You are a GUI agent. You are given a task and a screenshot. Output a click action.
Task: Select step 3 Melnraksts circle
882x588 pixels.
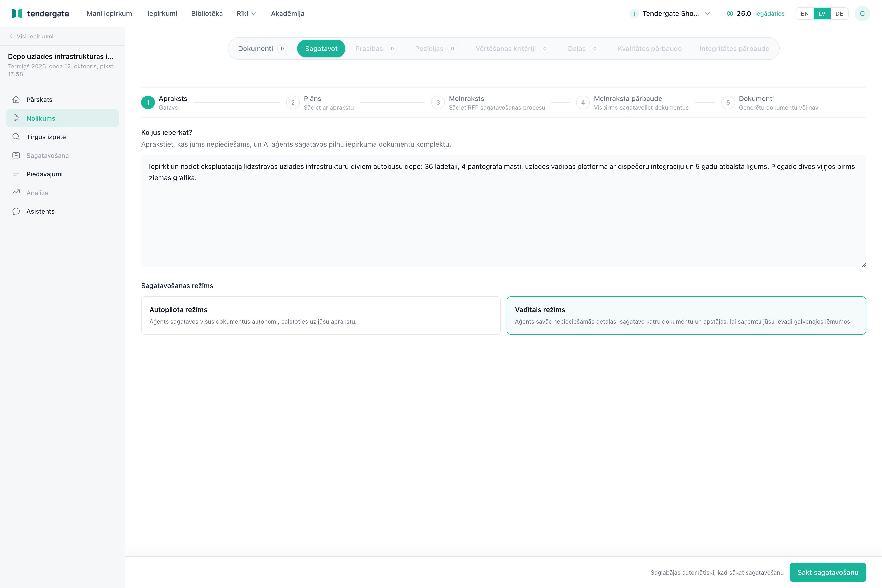click(x=438, y=102)
